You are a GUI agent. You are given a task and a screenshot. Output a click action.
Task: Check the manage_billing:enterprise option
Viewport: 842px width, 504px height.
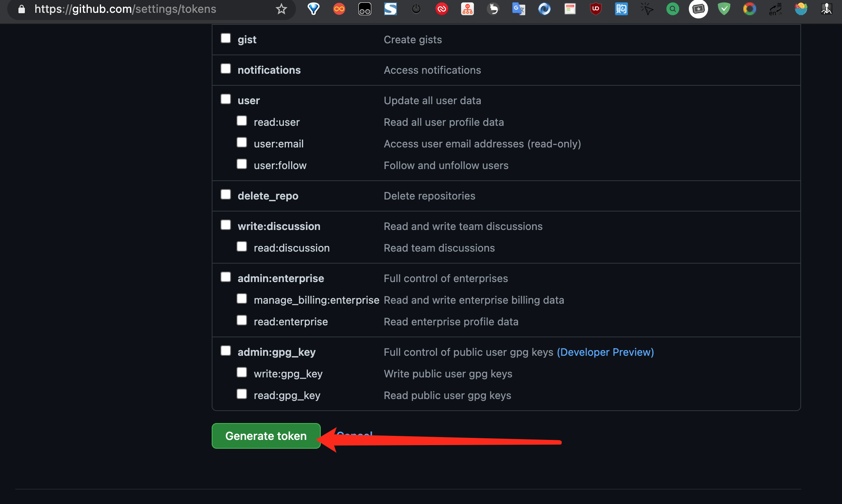(x=242, y=299)
